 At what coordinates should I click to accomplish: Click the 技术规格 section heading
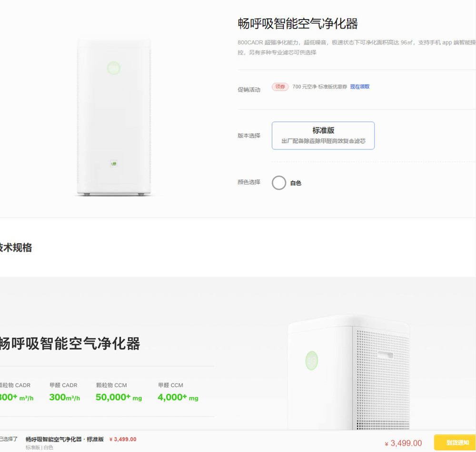coord(15,247)
